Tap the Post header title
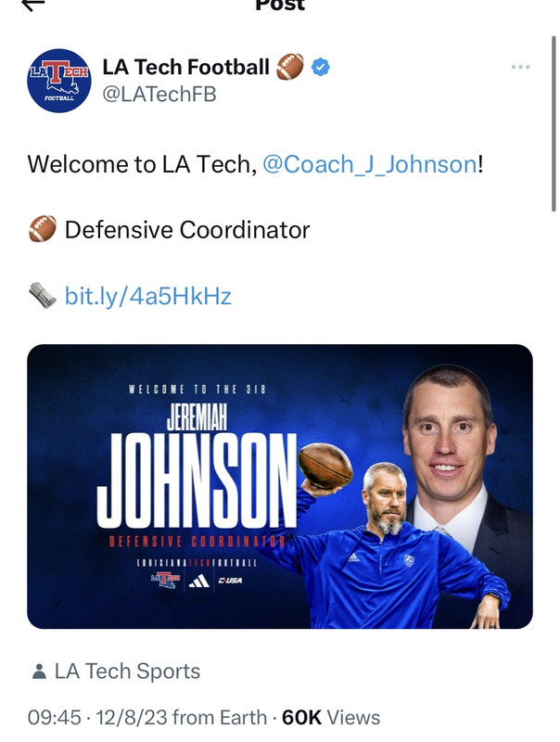Viewport: 560px width, 742px height. coord(280,5)
